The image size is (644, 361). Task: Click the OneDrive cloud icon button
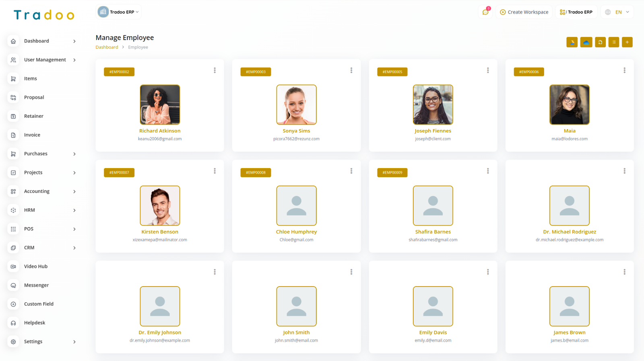pyautogui.click(x=586, y=42)
